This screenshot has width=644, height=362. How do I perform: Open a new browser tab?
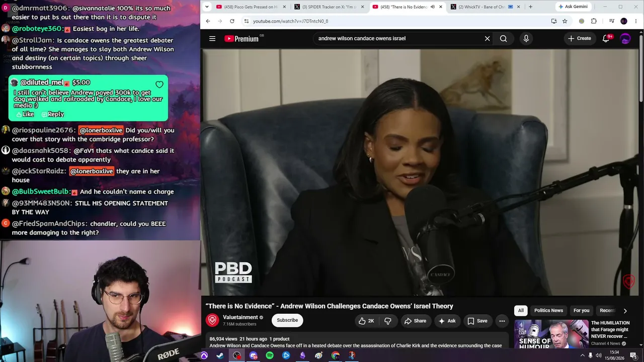click(x=530, y=7)
